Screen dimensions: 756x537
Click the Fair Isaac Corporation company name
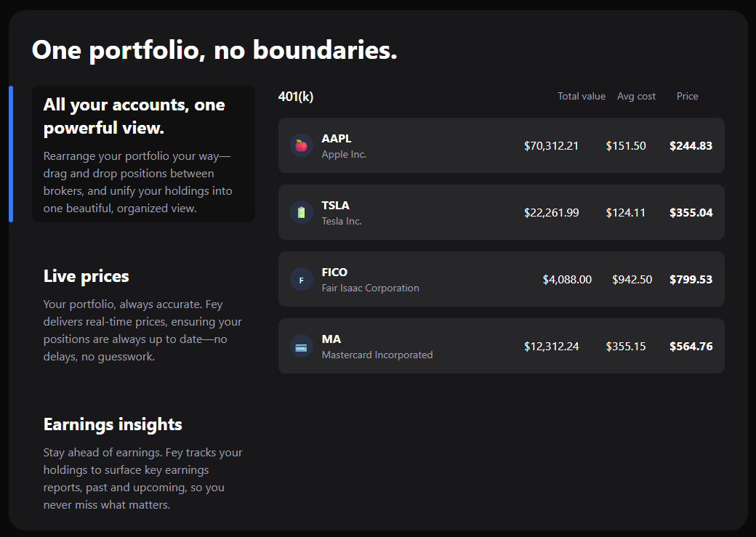pyautogui.click(x=370, y=288)
